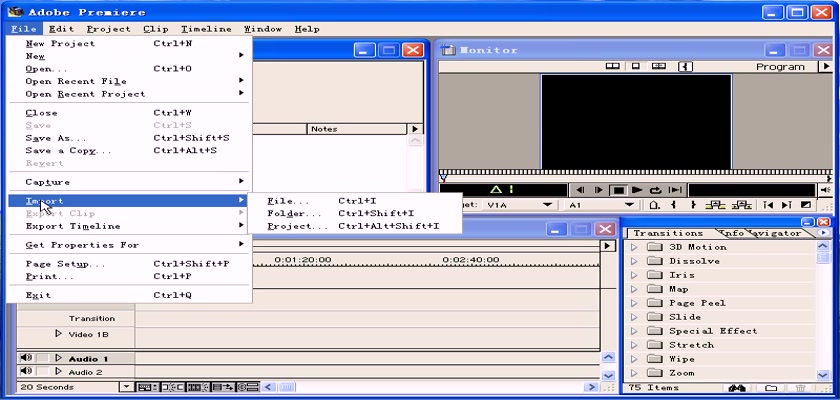840x400 pixels.
Task: Choose Import Folder from submenu
Action: coord(355,213)
